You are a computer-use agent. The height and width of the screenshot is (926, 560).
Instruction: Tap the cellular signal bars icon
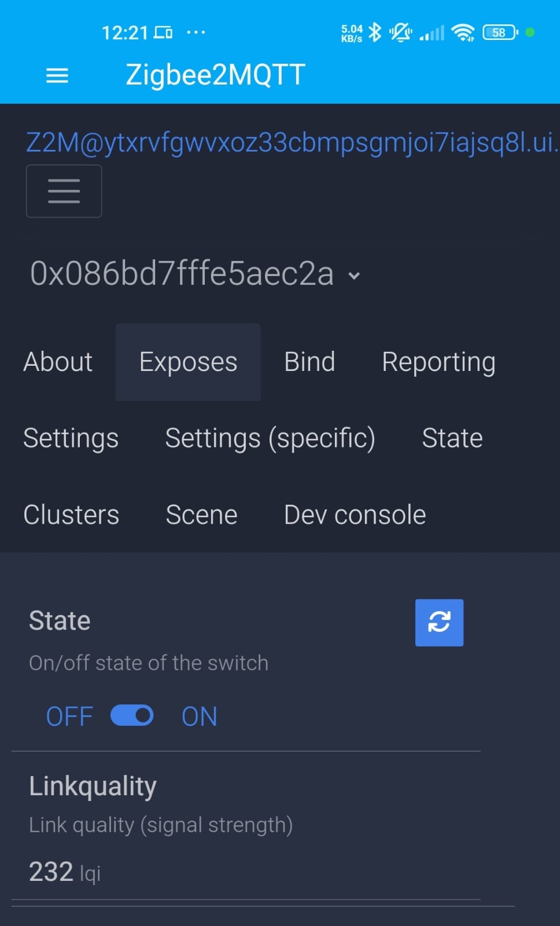[432, 32]
